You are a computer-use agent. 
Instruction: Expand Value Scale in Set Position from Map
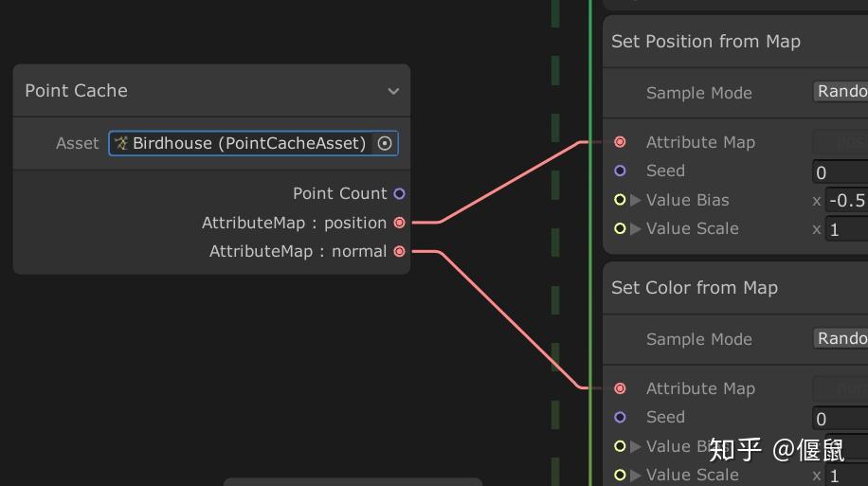[x=636, y=228]
